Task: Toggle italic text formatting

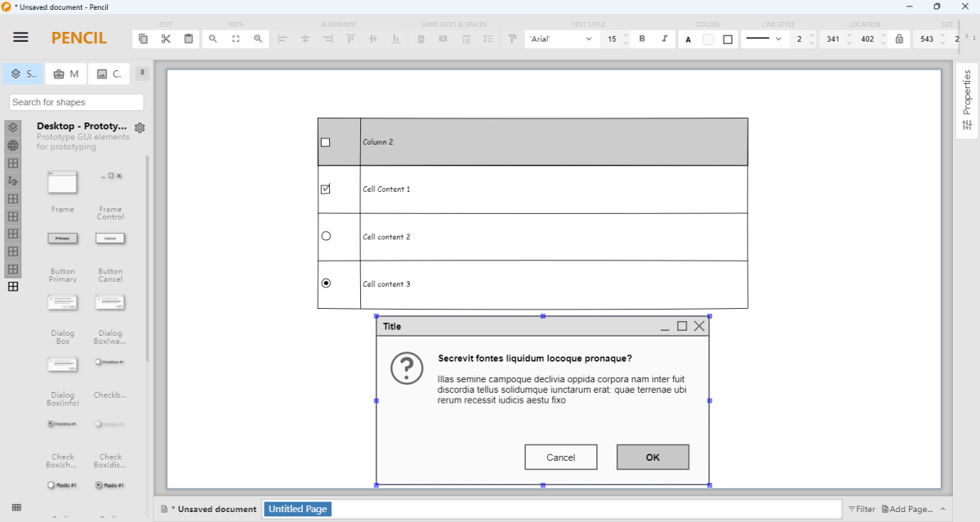Action: 664,38
